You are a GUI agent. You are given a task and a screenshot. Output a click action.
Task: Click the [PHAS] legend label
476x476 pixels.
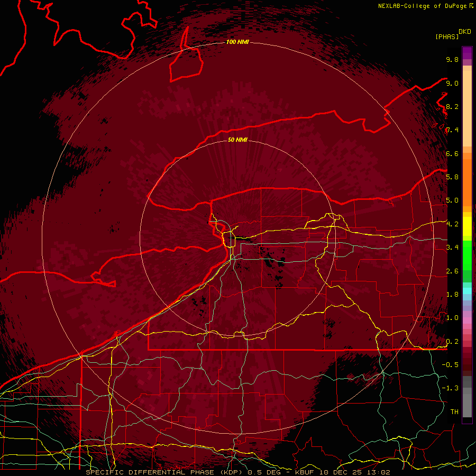[447, 36]
